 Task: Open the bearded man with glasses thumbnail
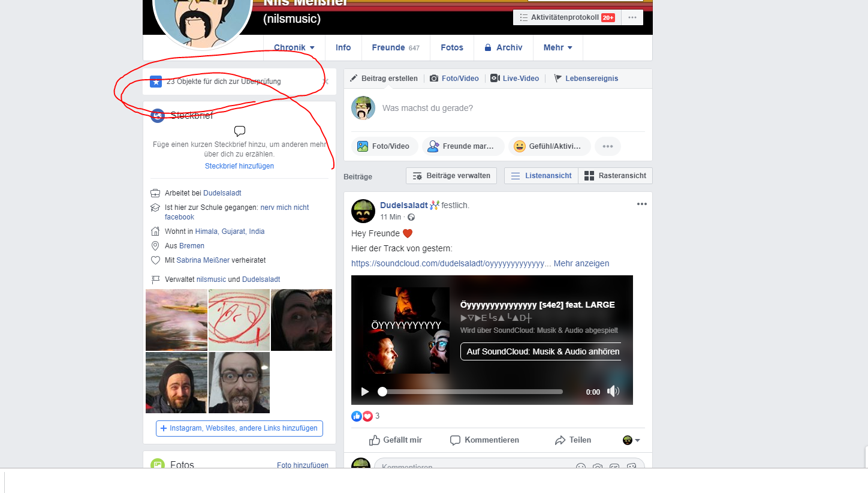(x=239, y=383)
